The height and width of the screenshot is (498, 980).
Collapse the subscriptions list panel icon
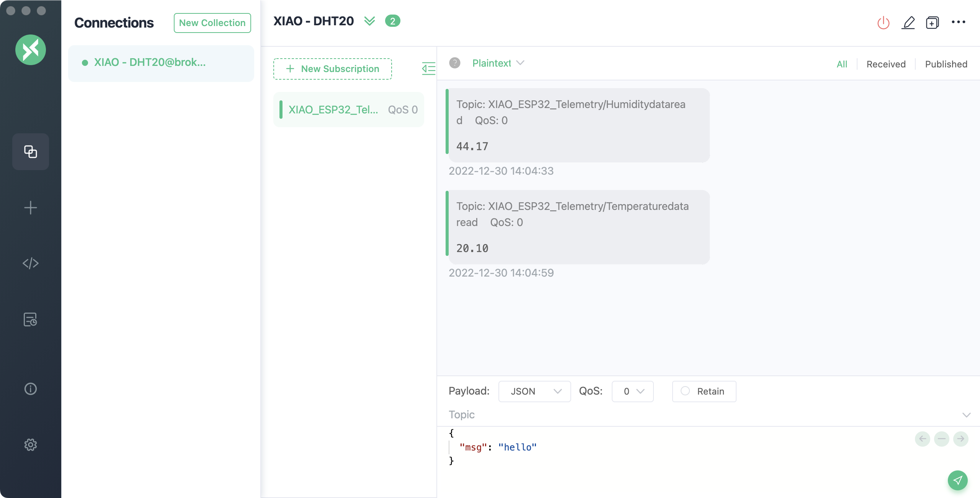point(428,69)
